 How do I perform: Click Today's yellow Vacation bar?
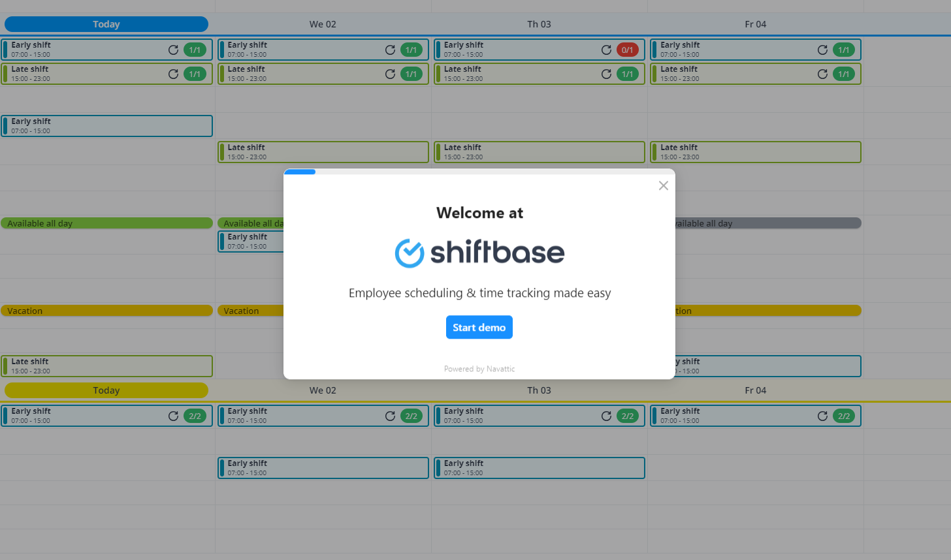pos(106,311)
